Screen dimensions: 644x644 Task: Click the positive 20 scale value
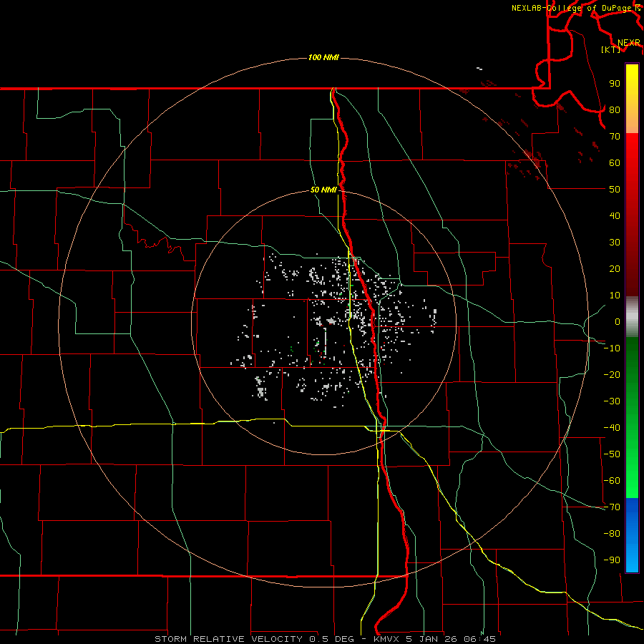[615, 269]
